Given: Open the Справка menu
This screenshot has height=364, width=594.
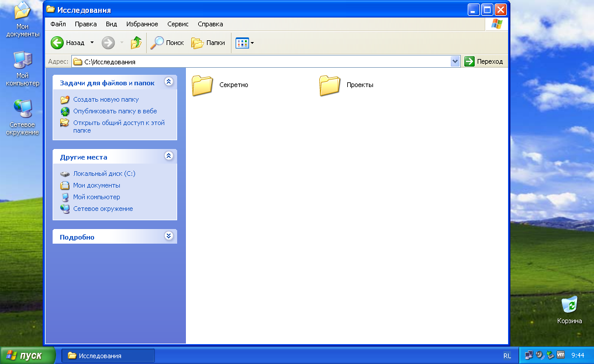Looking at the screenshot, I should pyautogui.click(x=210, y=24).
